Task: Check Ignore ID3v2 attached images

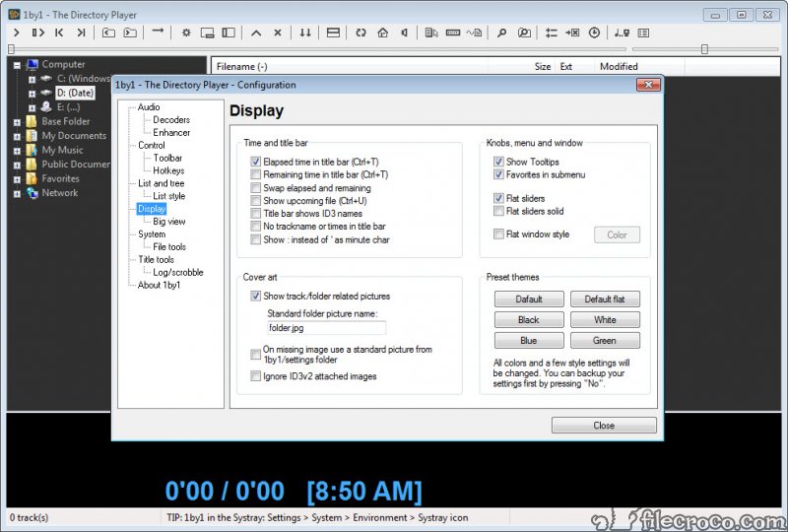Action: coord(255,376)
